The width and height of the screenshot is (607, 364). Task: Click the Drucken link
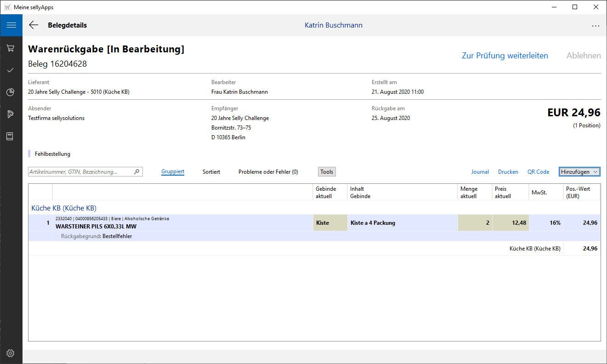pyautogui.click(x=508, y=172)
